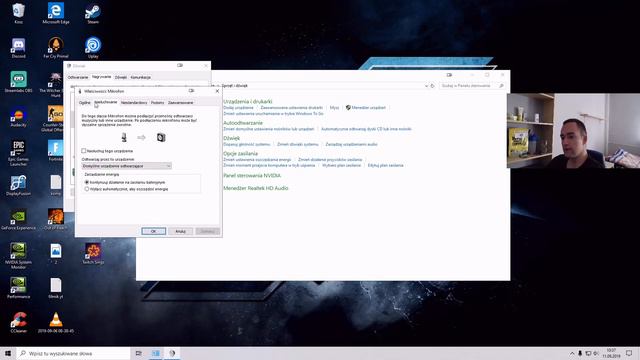The width and height of the screenshot is (640, 360).
Task: Open the VLC video file icon
Action: (56, 322)
